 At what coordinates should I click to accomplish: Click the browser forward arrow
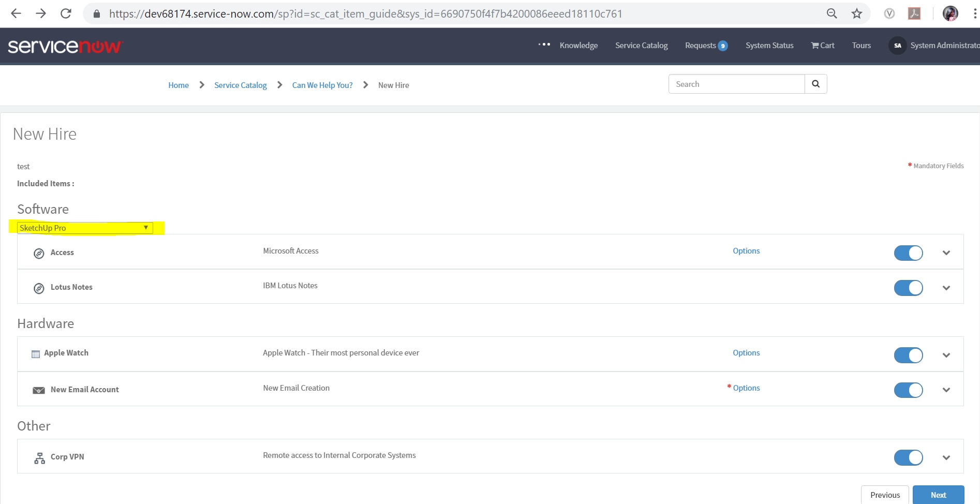pyautogui.click(x=41, y=13)
